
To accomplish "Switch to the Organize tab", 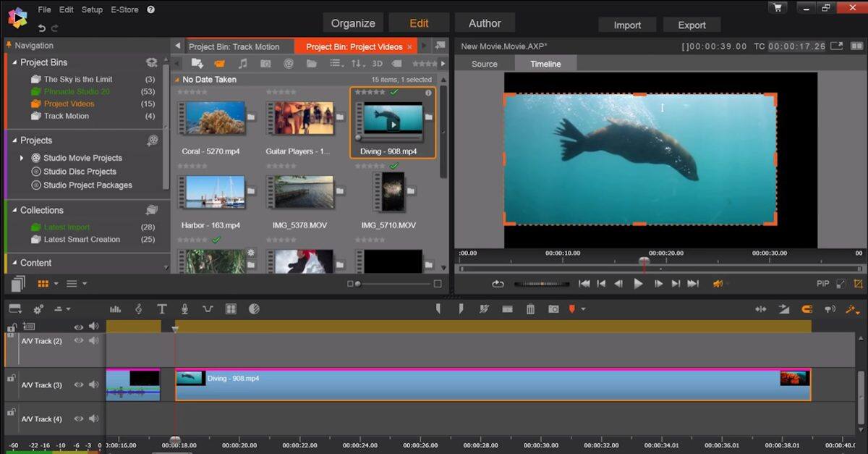I will [x=352, y=22].
